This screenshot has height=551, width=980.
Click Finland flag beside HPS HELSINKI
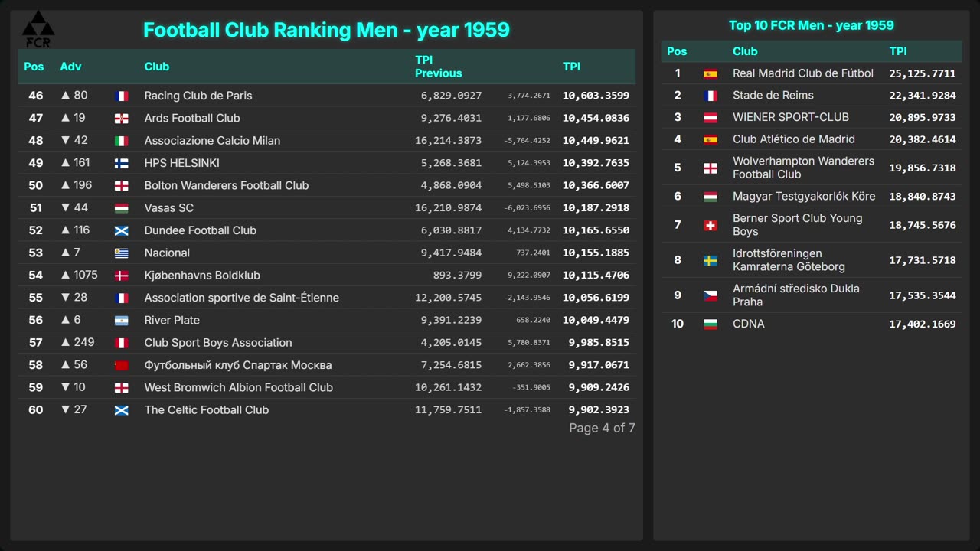pos(121,163)
